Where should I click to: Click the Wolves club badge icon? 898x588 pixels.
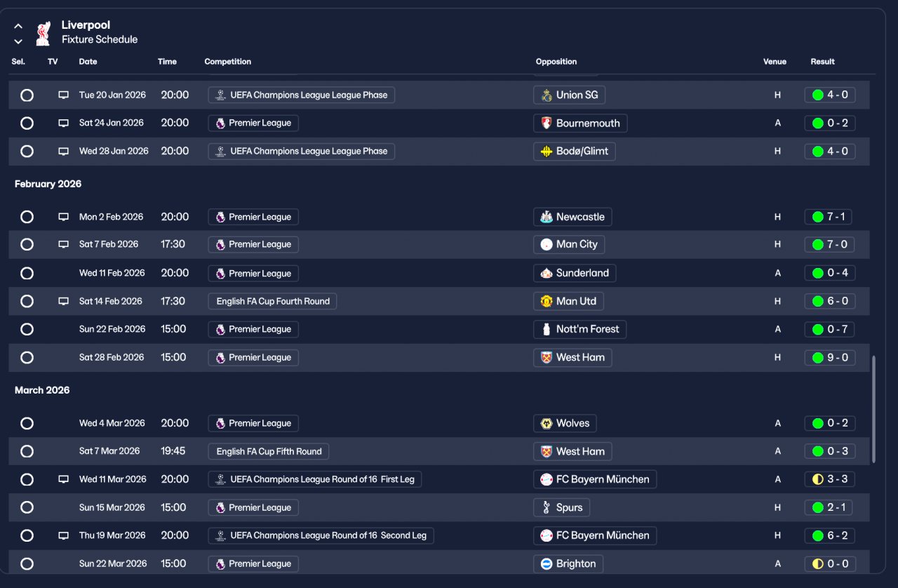[x=546, y=423]
